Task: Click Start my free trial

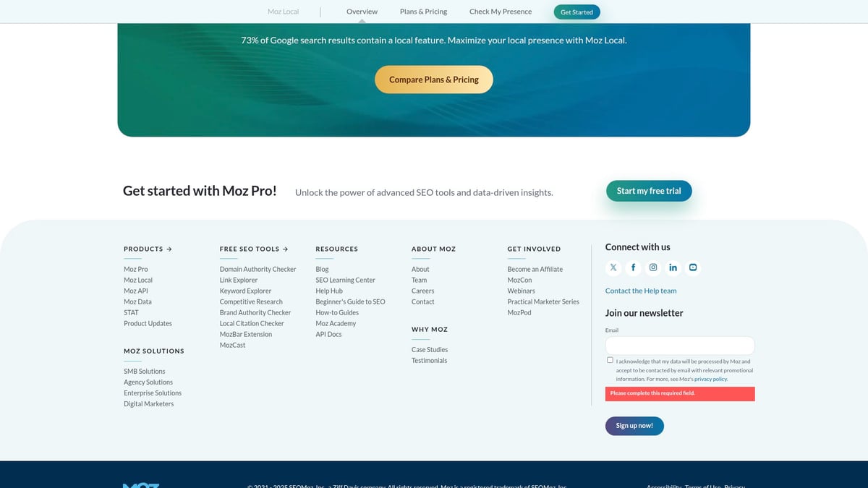Action: pyautogui.click(x=649, y=191)
